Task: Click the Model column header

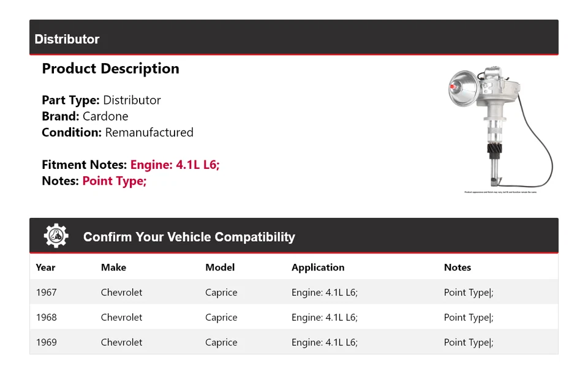Action: [220, 267]
